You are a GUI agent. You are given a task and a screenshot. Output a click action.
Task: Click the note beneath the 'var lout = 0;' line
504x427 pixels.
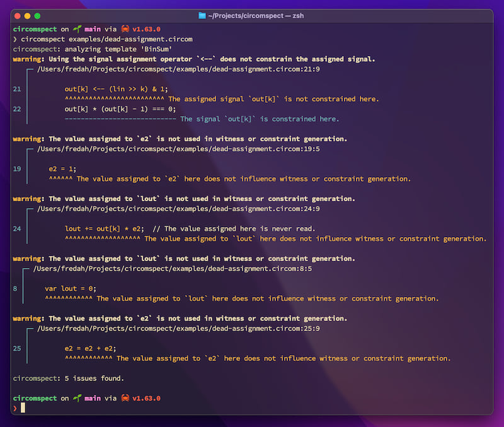pyautogui.click(x=267, y=298)
